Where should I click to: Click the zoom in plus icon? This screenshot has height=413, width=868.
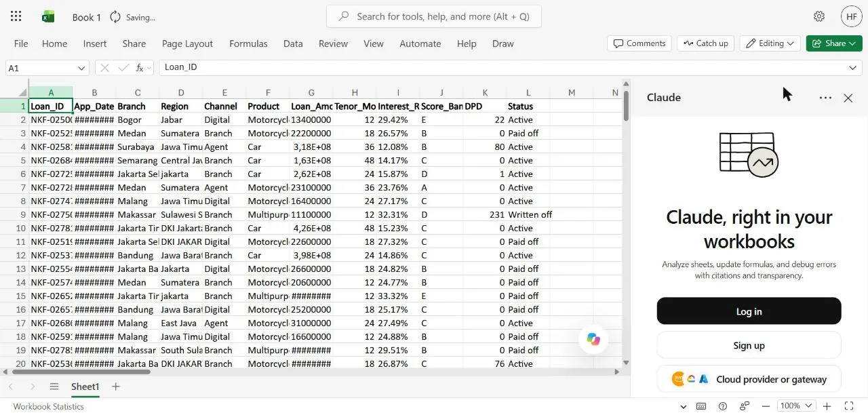(827, 406)
